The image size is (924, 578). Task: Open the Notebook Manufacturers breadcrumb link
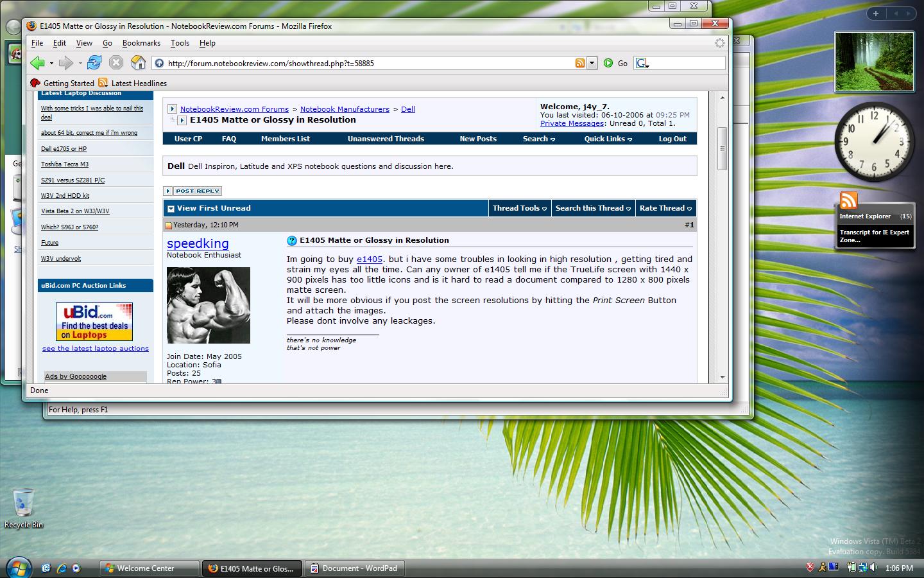pyautogui.click(x=345, y=109)
